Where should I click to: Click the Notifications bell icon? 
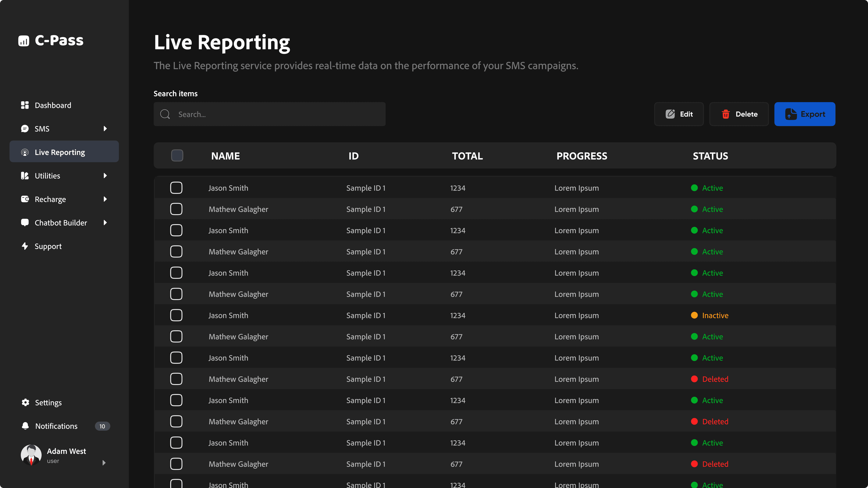tap(25, 426)
